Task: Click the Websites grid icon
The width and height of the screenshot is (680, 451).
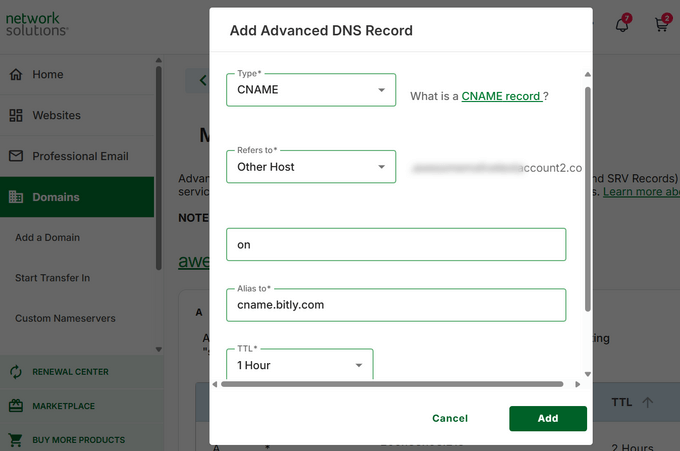Action: click(16, 115)
